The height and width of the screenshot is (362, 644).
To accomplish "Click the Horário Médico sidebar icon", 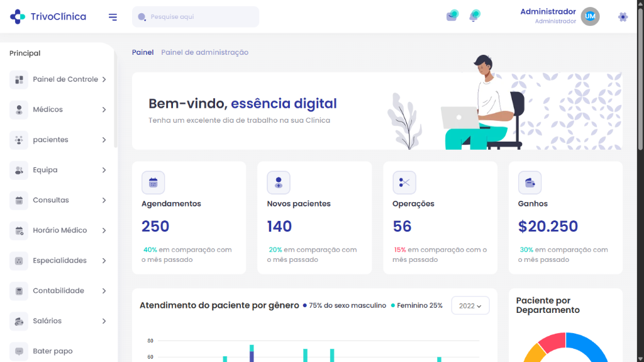I will 19,230.
